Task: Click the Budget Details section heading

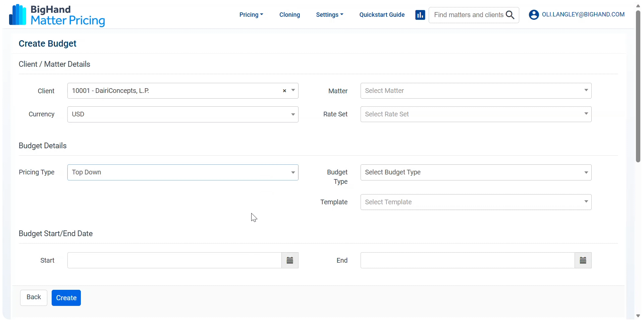Action: [x=43, y=146]
